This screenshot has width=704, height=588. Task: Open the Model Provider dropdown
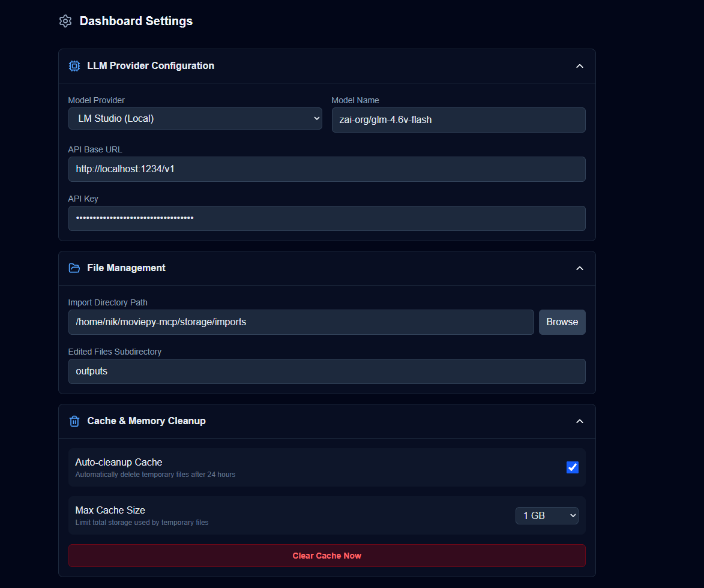(195, 118)
